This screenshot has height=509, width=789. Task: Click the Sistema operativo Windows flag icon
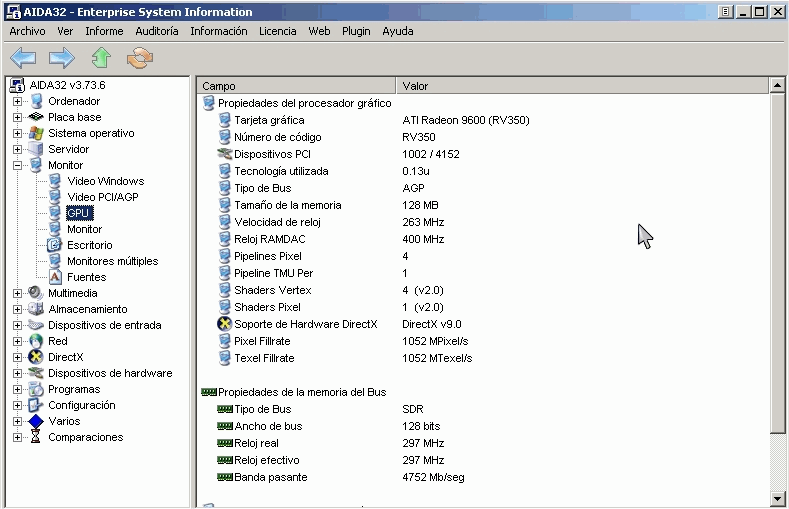point(36,133)
